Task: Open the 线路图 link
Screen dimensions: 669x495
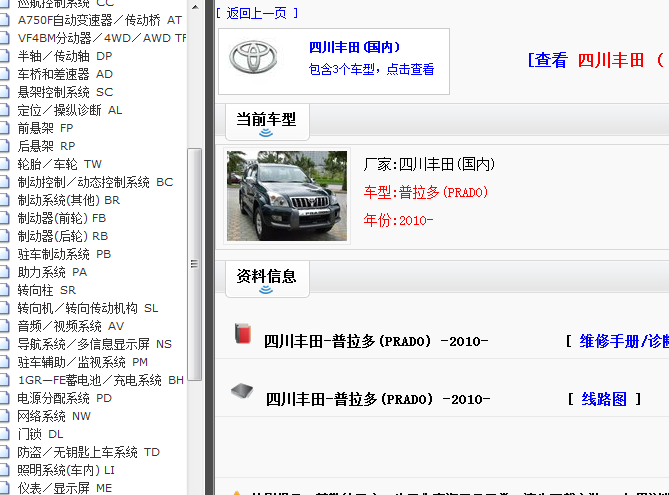Action: tap(604, 399)
